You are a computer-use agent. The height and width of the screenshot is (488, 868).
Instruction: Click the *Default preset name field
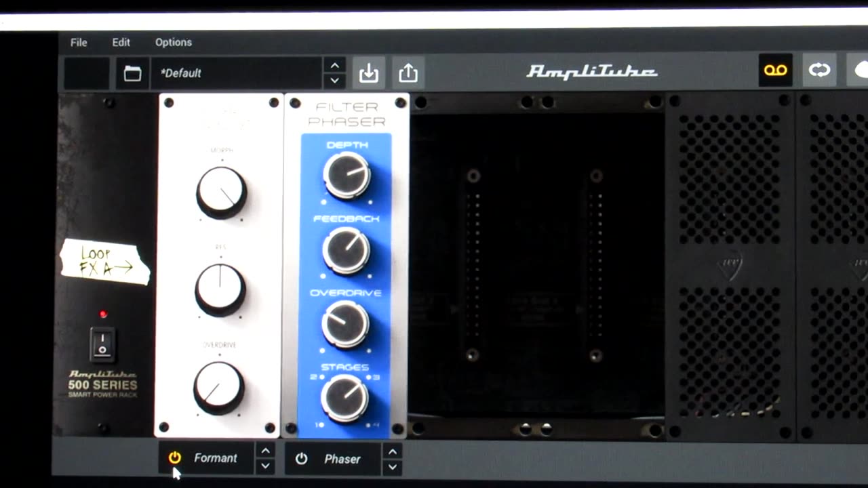(x=236, y=73)
